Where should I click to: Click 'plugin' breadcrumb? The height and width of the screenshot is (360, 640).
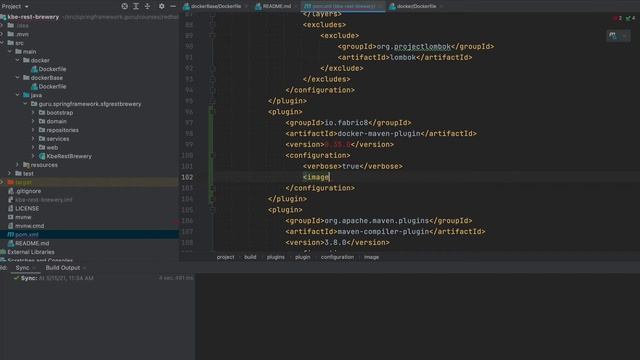tap(302, 257)
